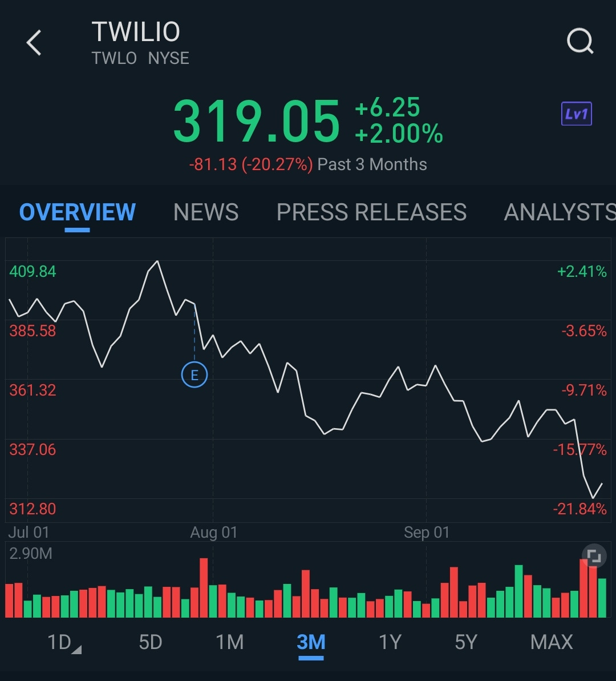The image size is (616, 681).
Task: Tap the NYSE exchange label
Action: click(x=168, y=58)
